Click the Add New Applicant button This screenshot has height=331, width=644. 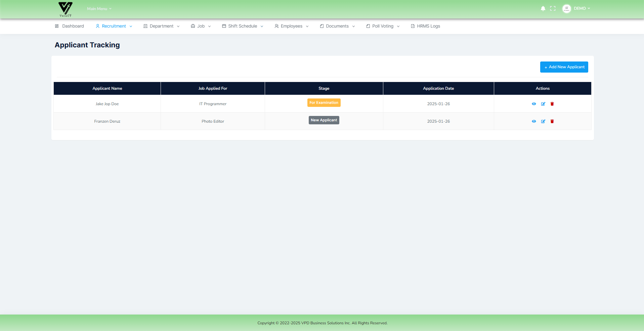point(564,67)
